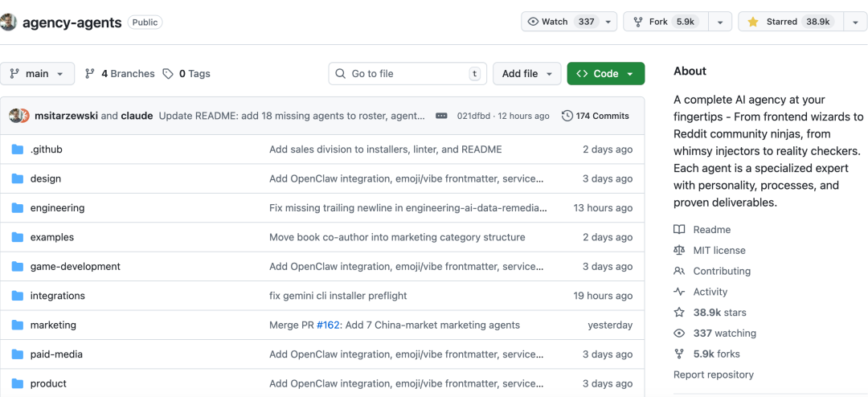Open the Add file dropdown
The image size is (868, 397).
point(527,74)
